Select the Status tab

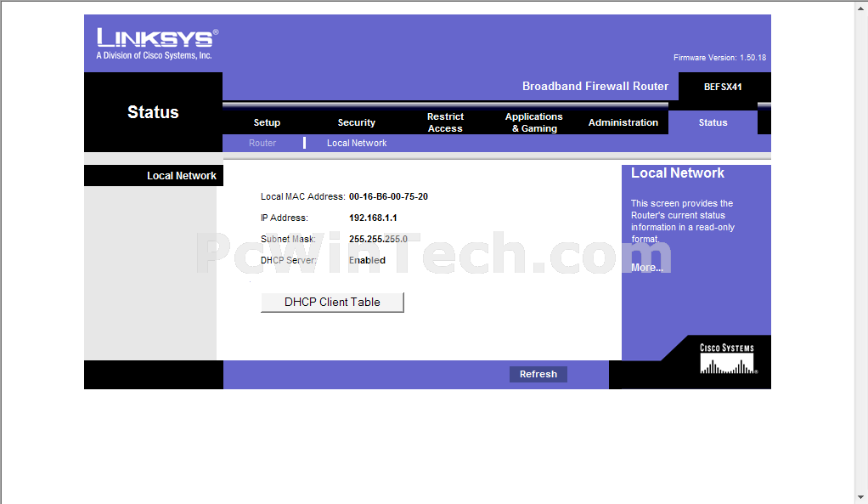713,122
